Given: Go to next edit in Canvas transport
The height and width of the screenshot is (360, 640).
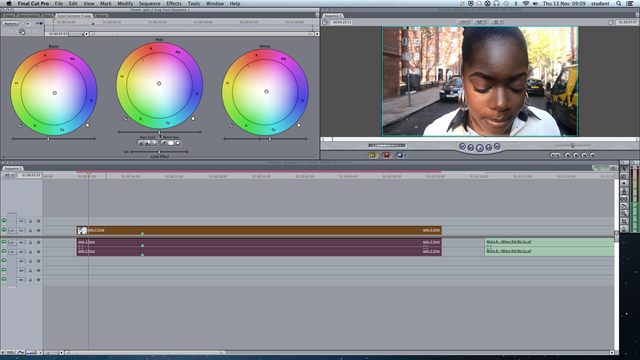Looking at the screenshot, I should coord(497,146).
